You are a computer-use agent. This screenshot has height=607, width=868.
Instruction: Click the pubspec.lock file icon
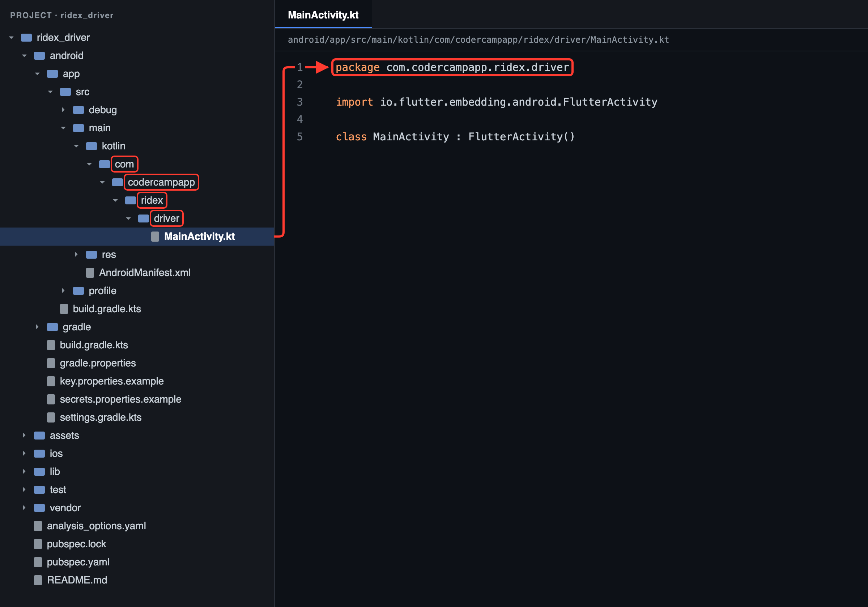(x=38, y=544)
